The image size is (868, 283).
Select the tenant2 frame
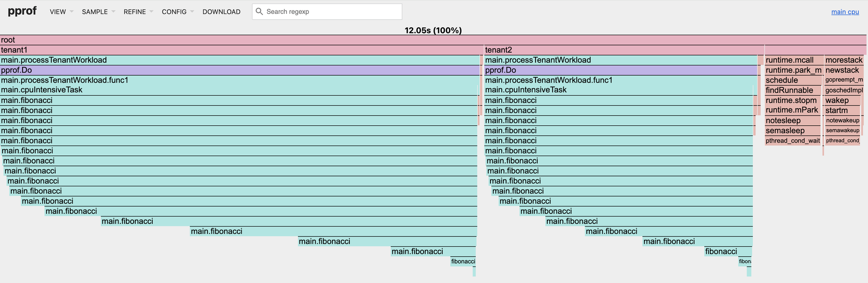(624, 50)
